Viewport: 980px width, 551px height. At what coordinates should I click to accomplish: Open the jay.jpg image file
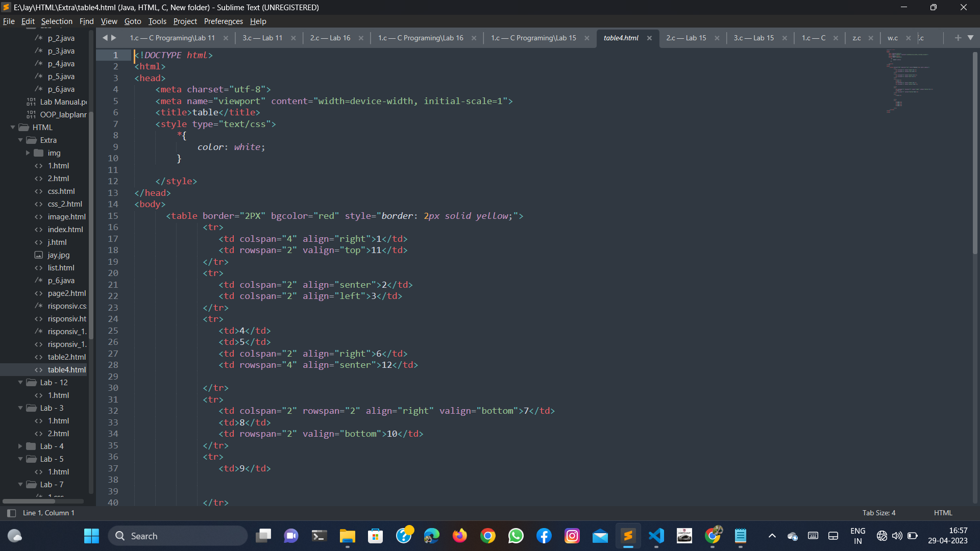click(58, 255)
